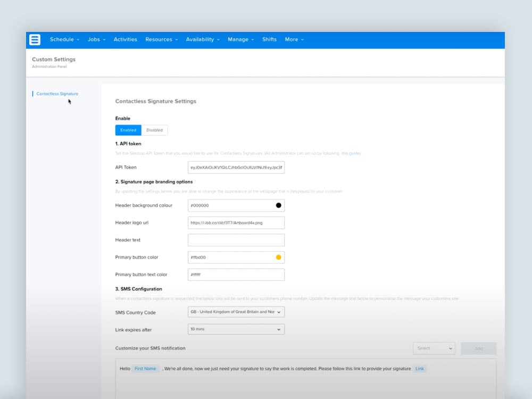Click the 'Contactless Signature Settings' heading
The image size is (532, 399).
[156, 102]
